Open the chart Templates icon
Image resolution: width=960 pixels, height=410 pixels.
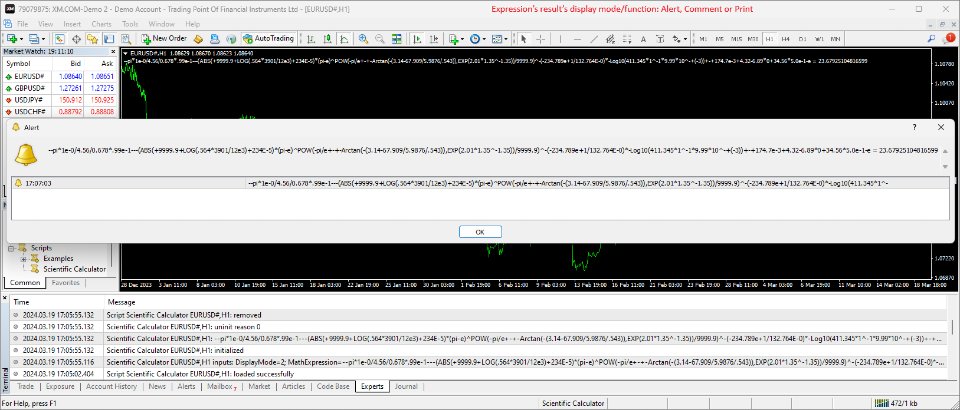496,39
